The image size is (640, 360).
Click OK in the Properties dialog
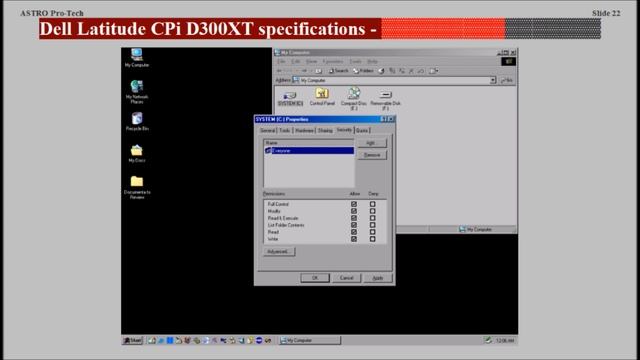(x=315, y=278)
